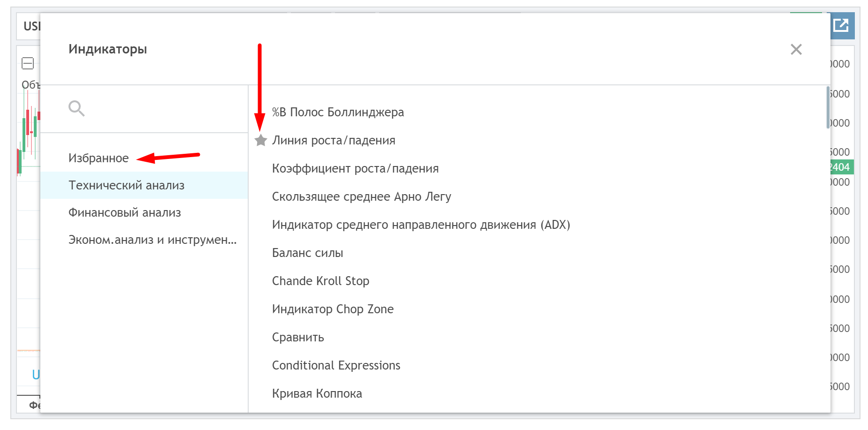
Task: Collapse the chart legend minus icon
Action: coord(28,63)
